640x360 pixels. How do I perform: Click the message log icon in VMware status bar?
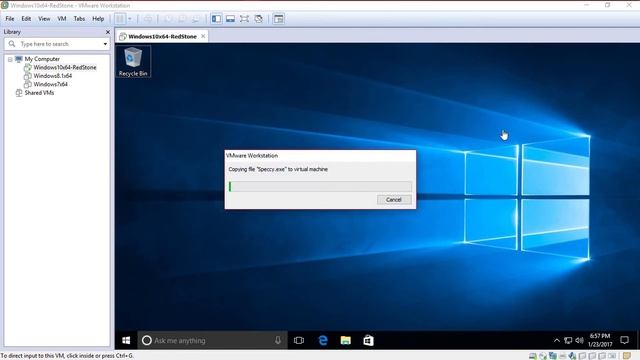pyautogui.click(x=627, y=356)
